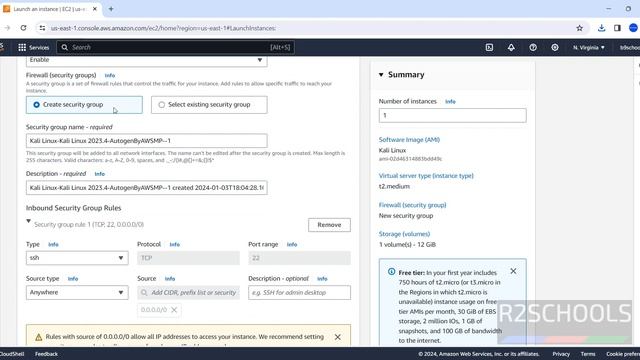640x360 pixels.
Task: Open Virtual server type (instance type) link
Action: [426, 176]
